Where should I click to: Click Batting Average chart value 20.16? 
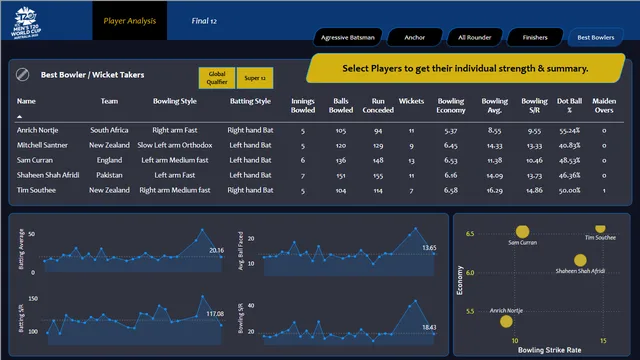point(216,250)
